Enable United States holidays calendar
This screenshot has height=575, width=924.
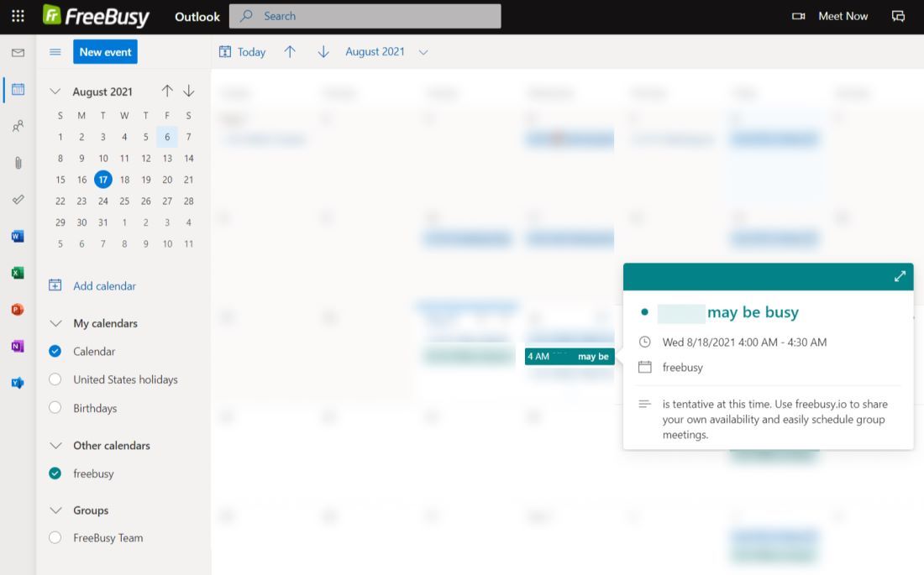coord(55,379)
